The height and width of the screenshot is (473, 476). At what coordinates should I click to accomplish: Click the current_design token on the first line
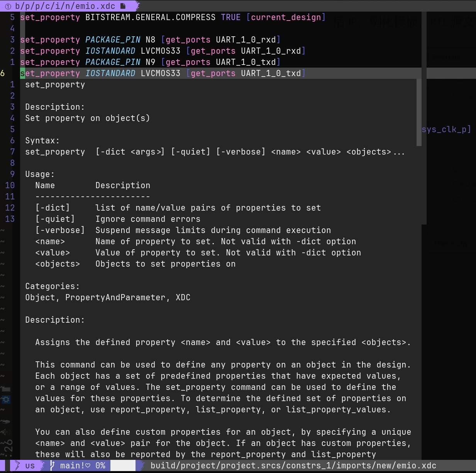pos(286,17)
